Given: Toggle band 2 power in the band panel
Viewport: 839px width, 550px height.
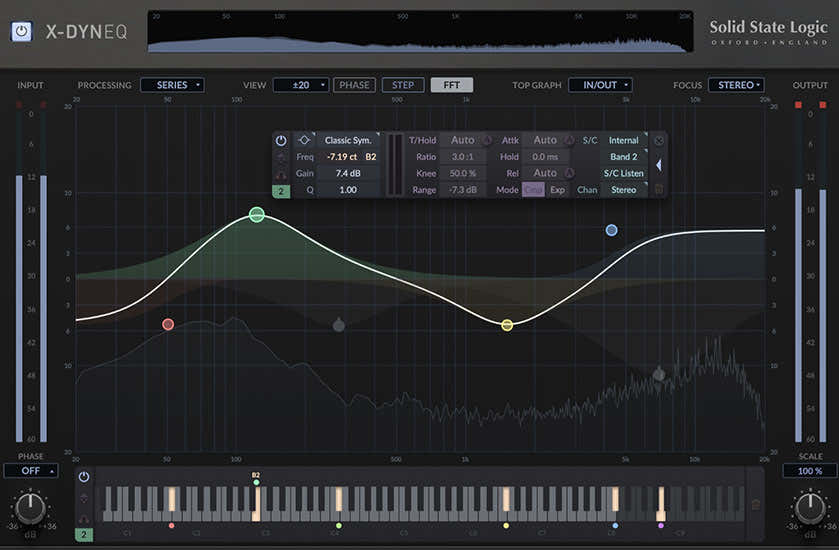Looking at the screenshot, I should (281, 141).
